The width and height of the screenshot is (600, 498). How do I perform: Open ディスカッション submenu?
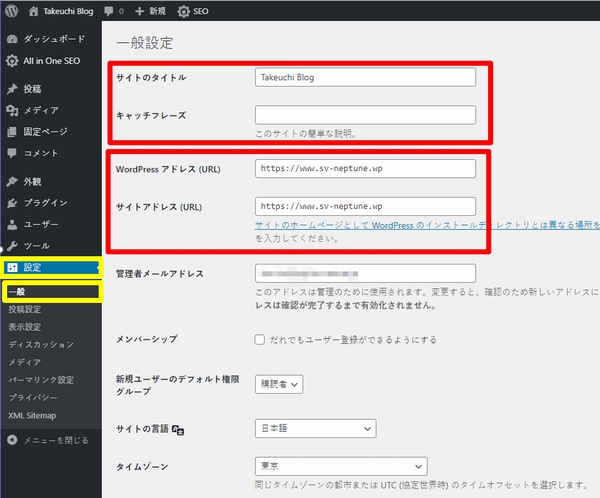point(41,345)
